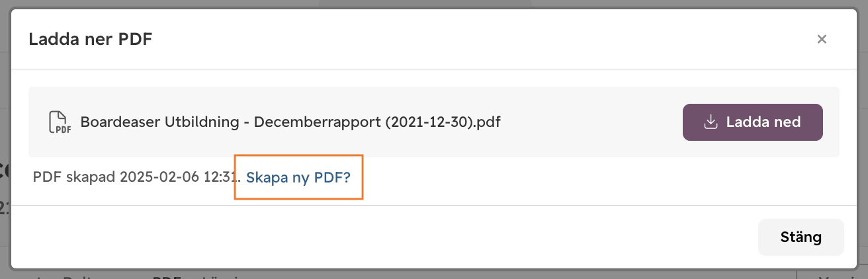
Task: Select the Boardeaser Utbildning Decemberrapport filename text
Action: point(290,122)
